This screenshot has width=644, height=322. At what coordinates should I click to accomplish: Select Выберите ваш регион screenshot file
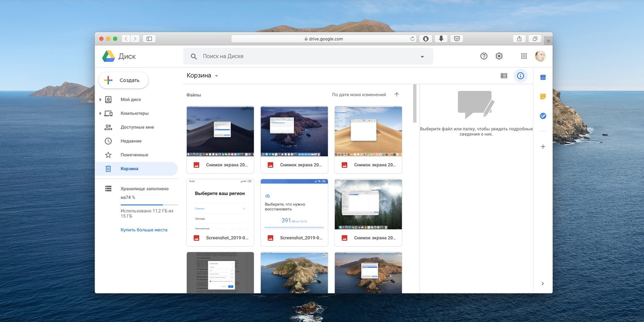(x=220, y=213)
